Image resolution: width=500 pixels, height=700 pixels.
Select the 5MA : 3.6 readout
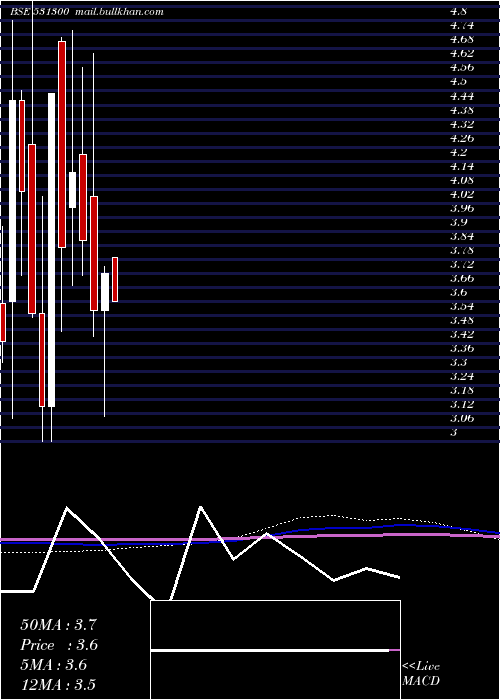pos(54,665)
